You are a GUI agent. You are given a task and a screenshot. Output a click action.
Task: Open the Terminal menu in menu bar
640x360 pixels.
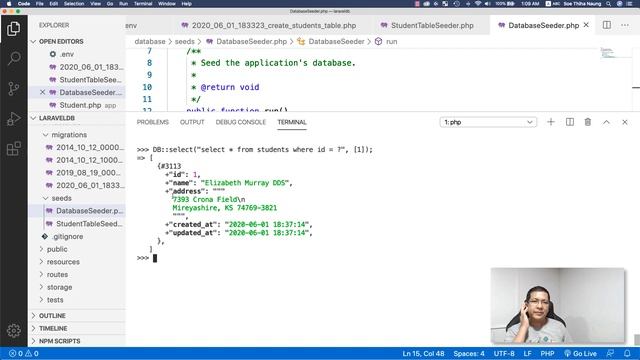coord(143,4)
